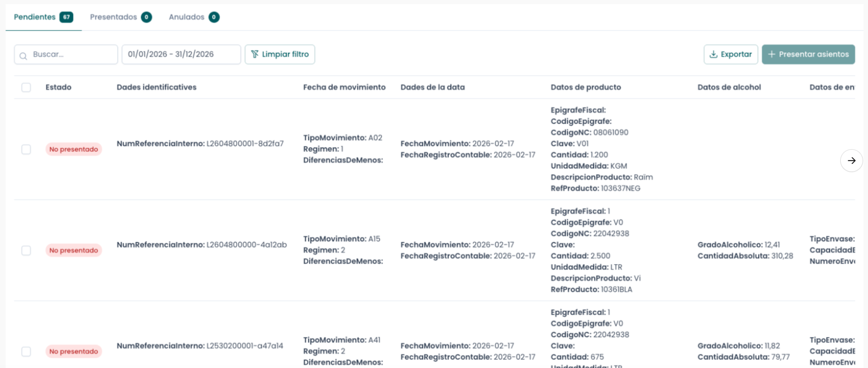Screen dimensions: 868x368
Task: Click the Exportar button
Action: point(731,54)
